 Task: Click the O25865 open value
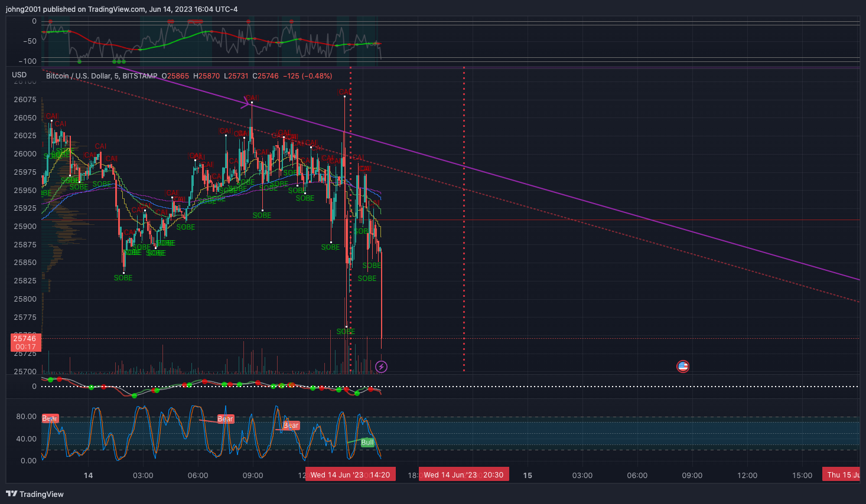(175, 76)
